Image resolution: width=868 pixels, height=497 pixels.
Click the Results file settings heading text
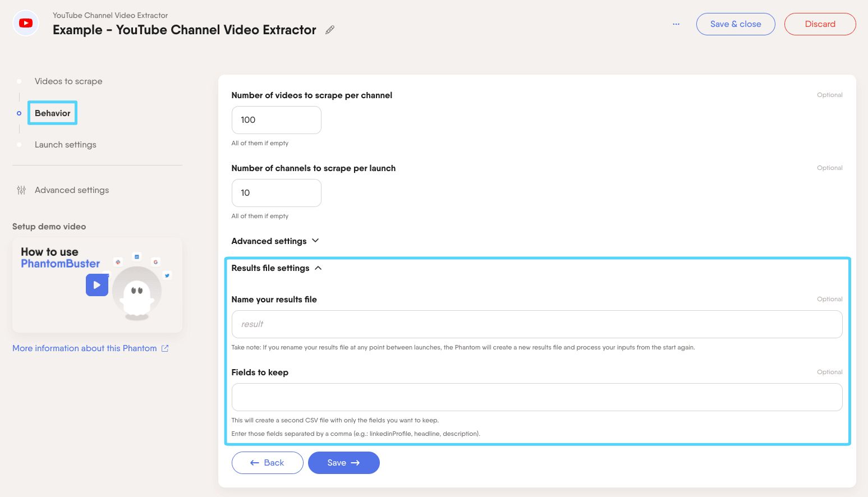(270, 268)
